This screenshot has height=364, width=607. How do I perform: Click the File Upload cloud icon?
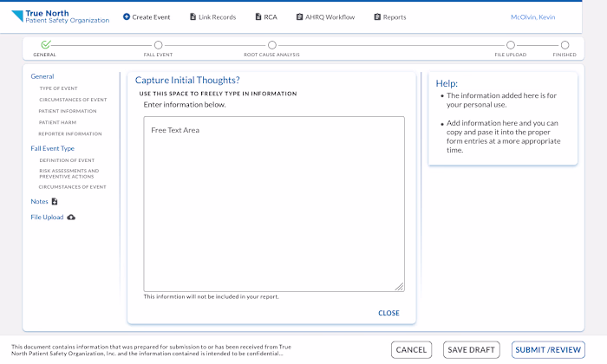click(x=71, y=218)
